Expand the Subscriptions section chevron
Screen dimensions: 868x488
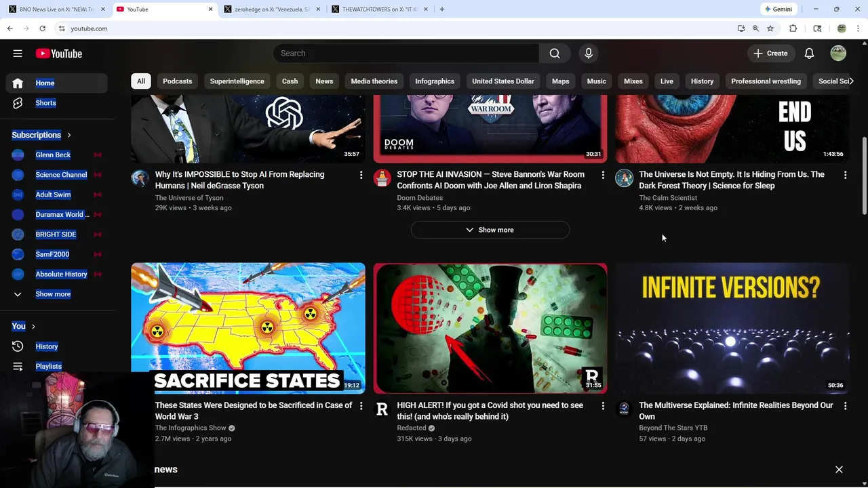(x=68, y=135)
